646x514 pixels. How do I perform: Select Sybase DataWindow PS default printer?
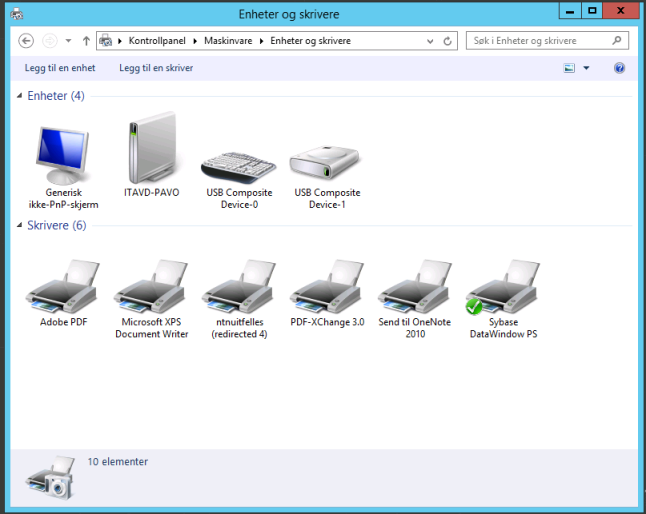point(503,287)
